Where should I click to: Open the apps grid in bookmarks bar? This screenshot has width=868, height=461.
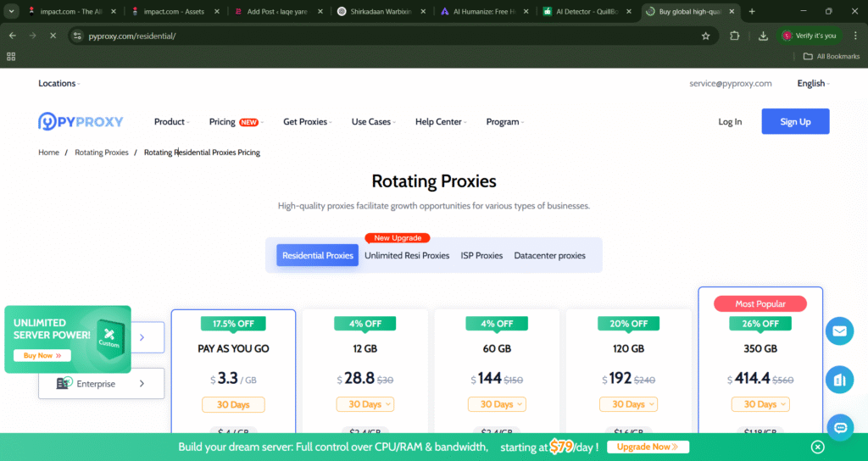(x=11, y=57)
